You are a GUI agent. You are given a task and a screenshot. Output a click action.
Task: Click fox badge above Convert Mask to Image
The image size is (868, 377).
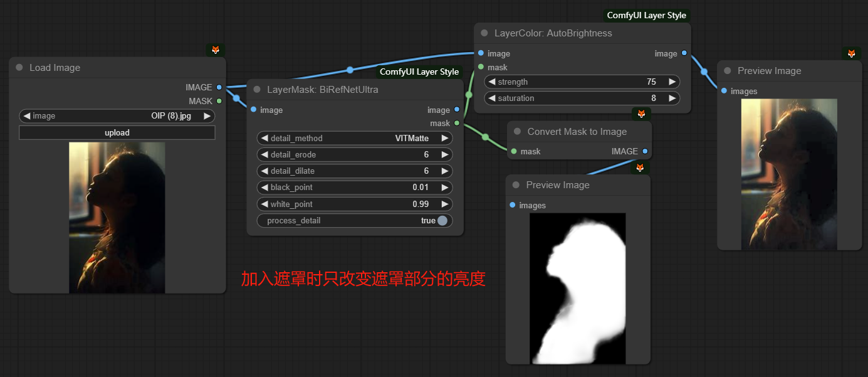coord(641,114)
